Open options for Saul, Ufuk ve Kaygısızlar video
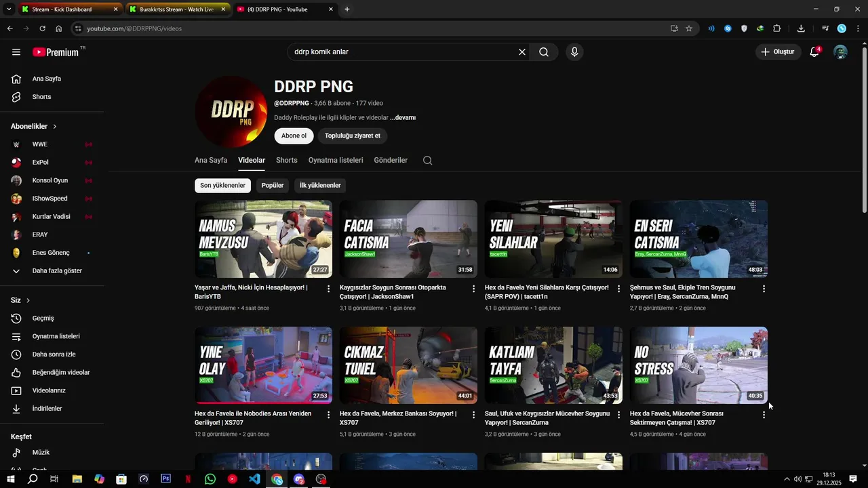This screenshot has width=868, height=488. pos(619,415)
